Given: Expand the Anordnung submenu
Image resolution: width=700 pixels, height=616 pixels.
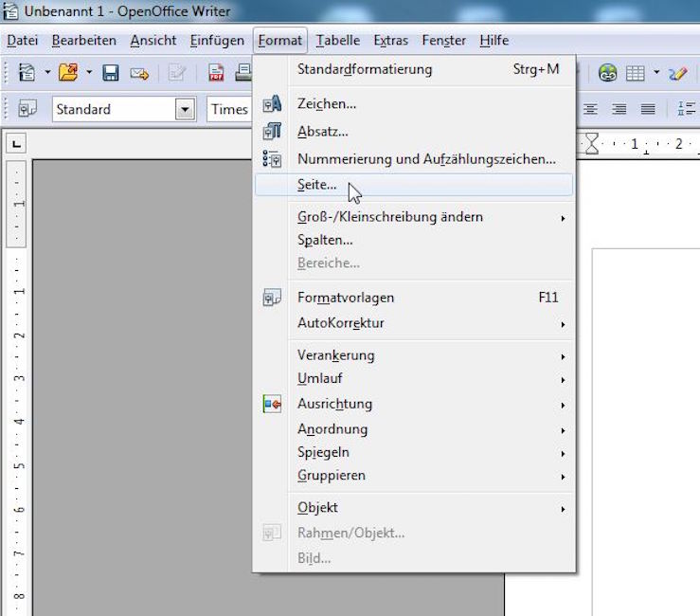Looking at the screenshot, I should [414, 429].
